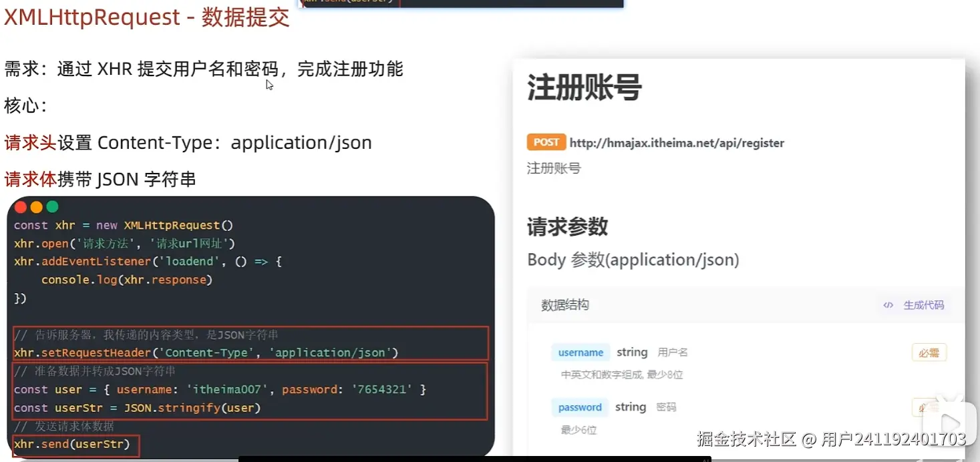Click the 生成代码 button
980x462 pixels.
coord(924,305)
